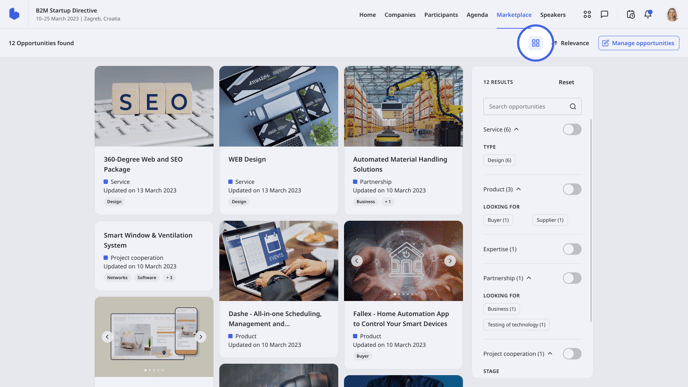This screenshot has height=387, width=688.
Task: Go to the Agenda tab
Action: [x=477, y=14]
